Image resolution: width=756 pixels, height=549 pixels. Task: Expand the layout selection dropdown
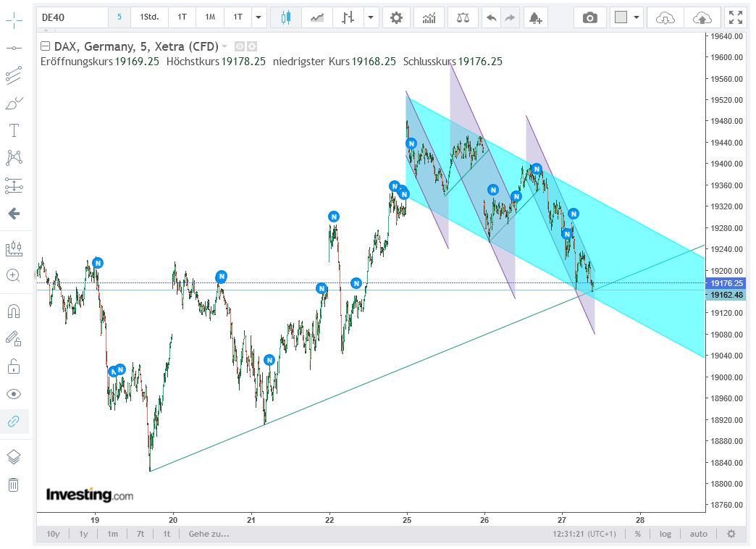tap(637, 16)
